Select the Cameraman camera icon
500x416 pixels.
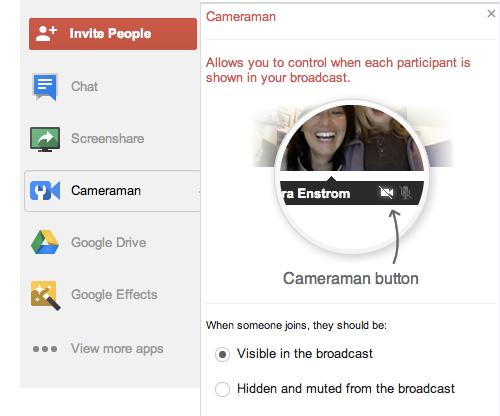(45, 191)
